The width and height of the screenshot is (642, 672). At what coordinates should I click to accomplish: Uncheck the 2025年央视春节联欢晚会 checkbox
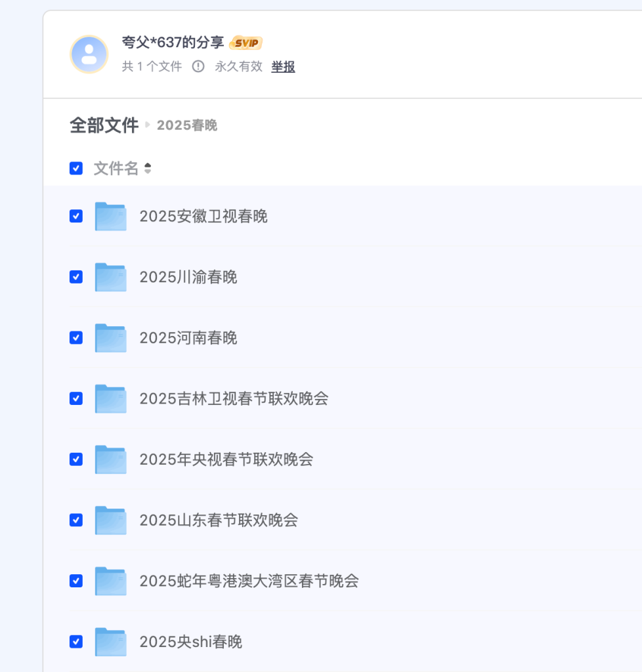(76, 459)
